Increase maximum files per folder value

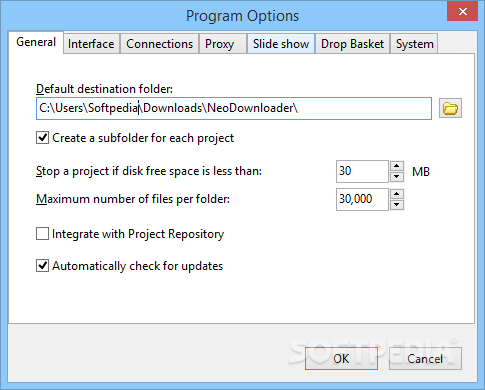(397, 194)
